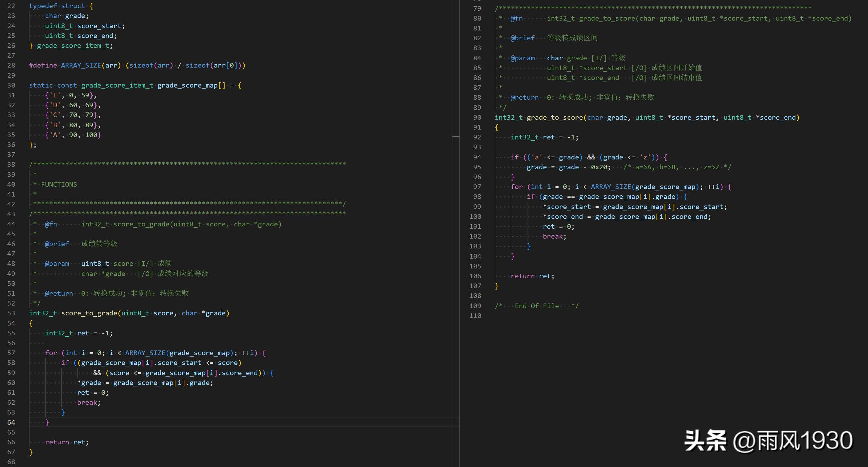This screenshot has height=467, width=868.
Task: Click 'if (grade == grade_score_map[i].grade) {' line
Action: tap(607, 197)
